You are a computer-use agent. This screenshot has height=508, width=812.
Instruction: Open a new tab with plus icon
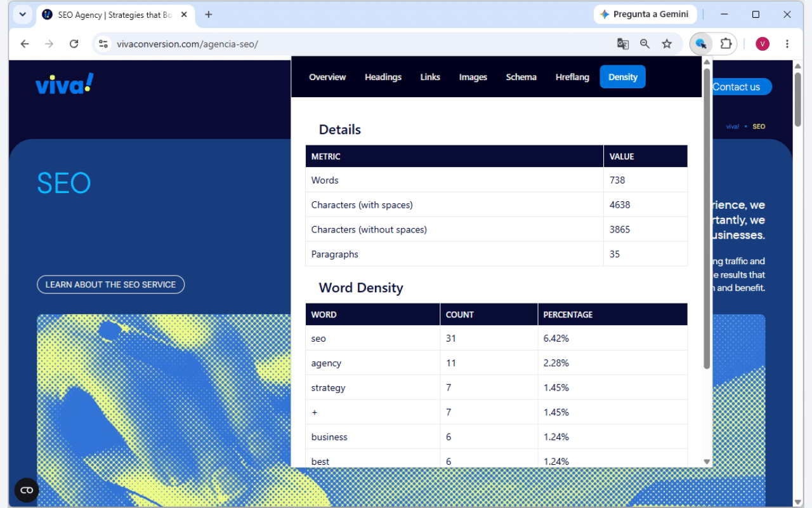[208, 15]
